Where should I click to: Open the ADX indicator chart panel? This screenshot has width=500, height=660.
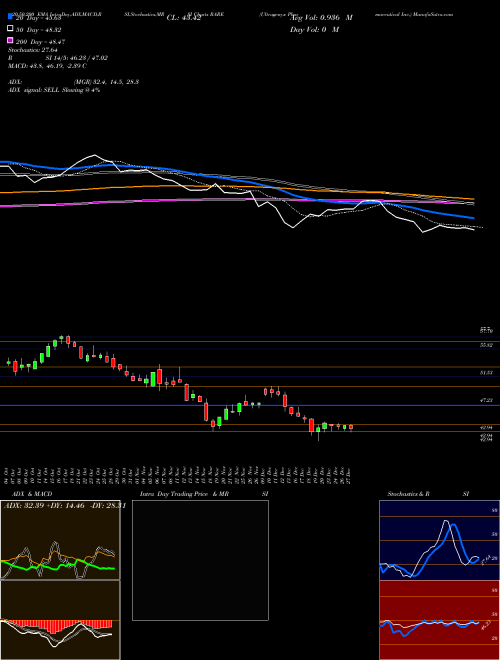(x=60, y=540)
